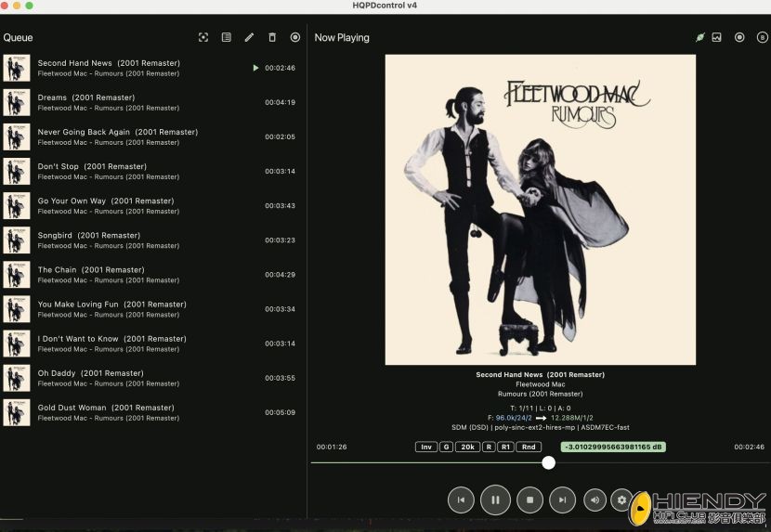Click the circled B icon
The height and width of the screenshot is (532, 771).
[x=762, y=37]
